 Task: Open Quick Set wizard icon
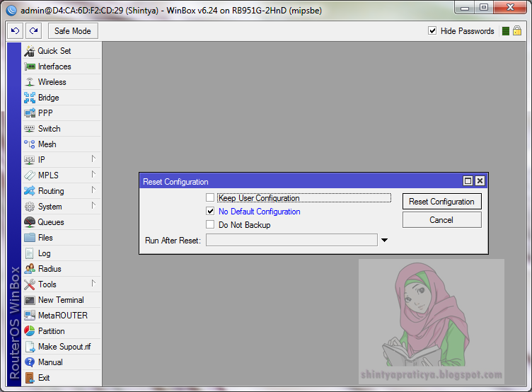coord(30,51)
